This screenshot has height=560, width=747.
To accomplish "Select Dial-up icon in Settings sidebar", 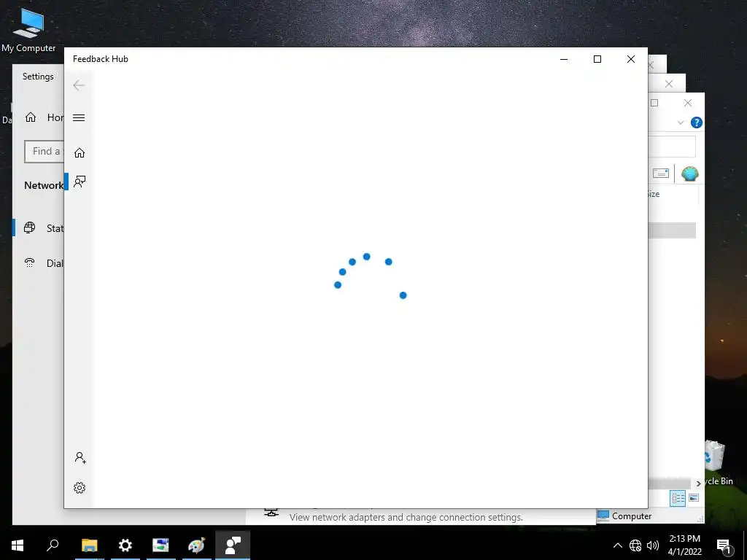I will [29, 262].
